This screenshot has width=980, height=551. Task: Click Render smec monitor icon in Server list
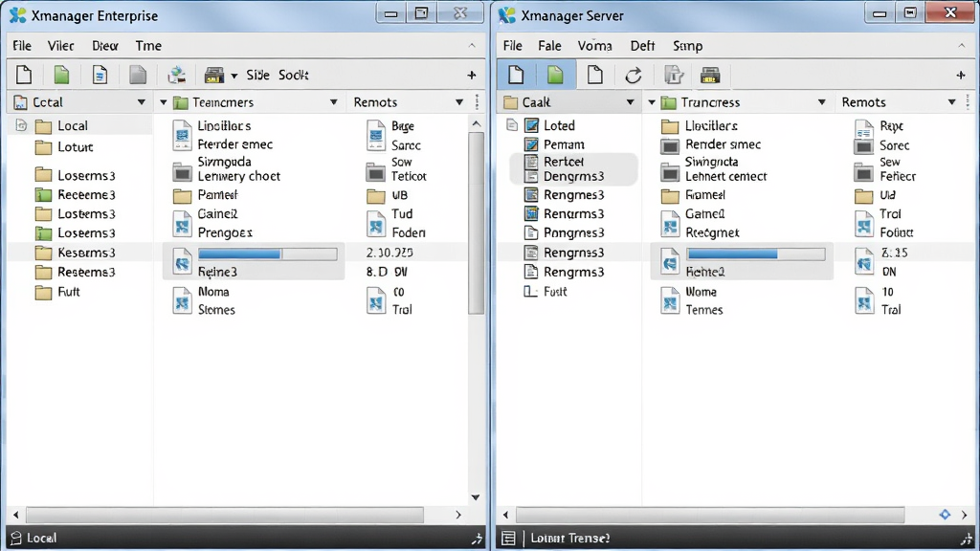670,146
